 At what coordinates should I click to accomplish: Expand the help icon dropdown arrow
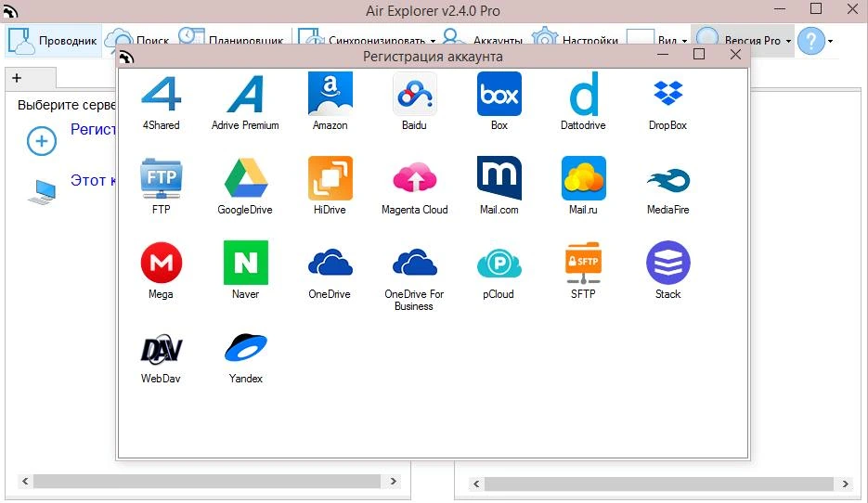830,41
